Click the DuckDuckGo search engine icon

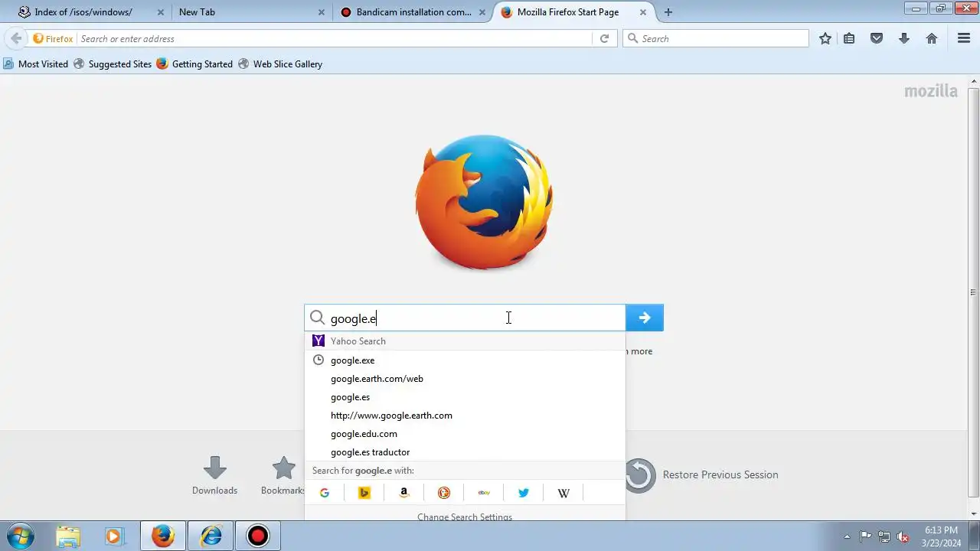[444, 493]
